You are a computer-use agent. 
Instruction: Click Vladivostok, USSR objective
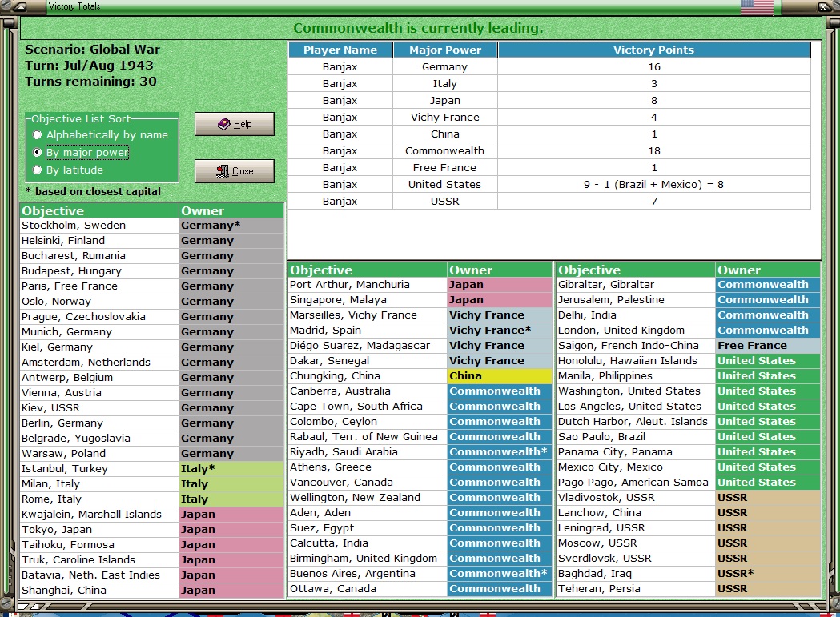coord(636,498)
